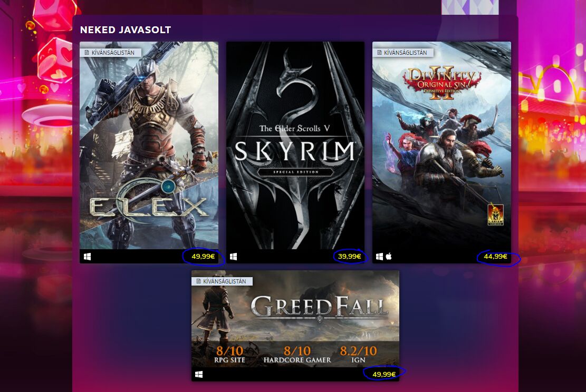
Task: Open the ELEX game cover
Action: pos(149,145)
